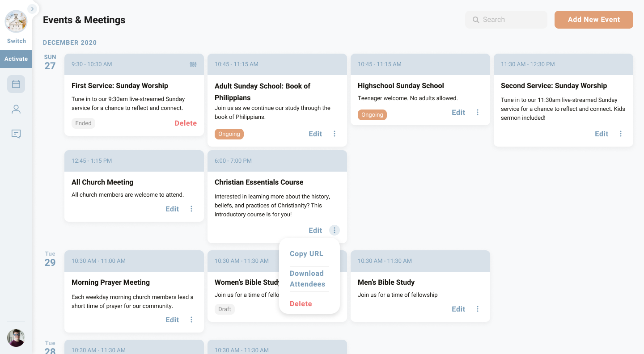Screen dimensions: 644x354
Task: Open the calendar events sidebar icon
Action: click(16, 84)
